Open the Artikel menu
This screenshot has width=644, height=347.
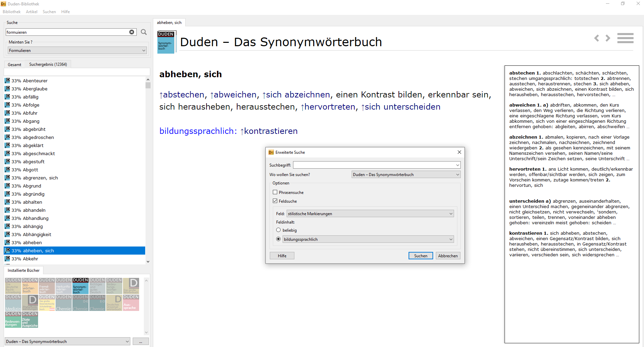32,11
